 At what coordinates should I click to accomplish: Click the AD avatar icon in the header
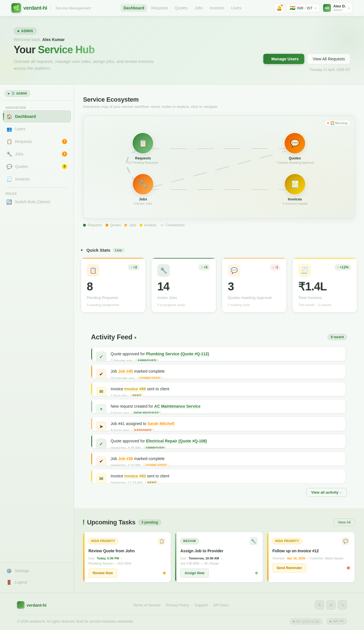[x=327, y=8]
